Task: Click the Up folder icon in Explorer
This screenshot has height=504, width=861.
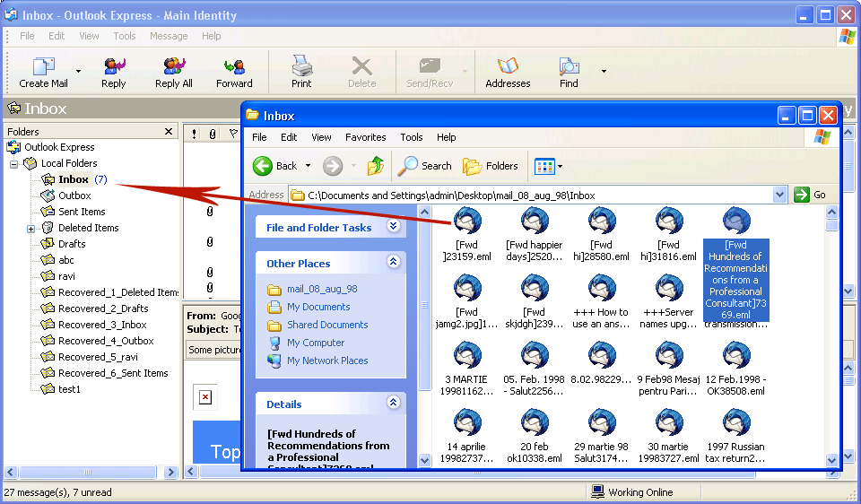Action: (x=376, y=166)
